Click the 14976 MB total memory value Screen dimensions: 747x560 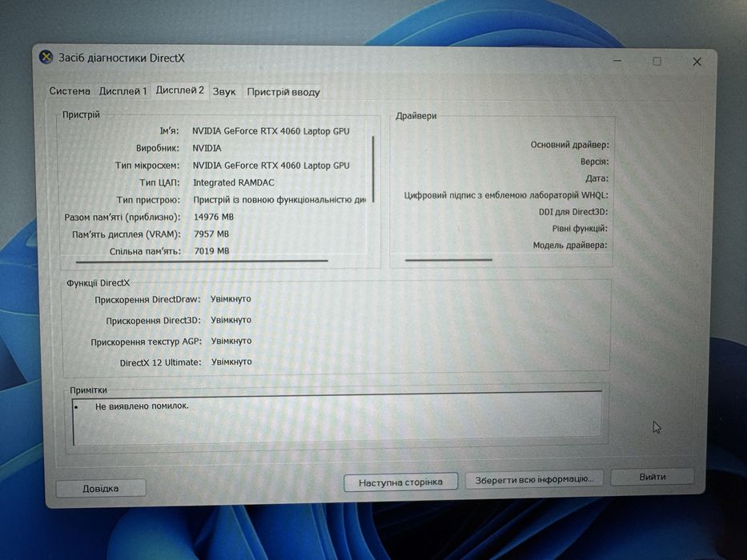214,217
